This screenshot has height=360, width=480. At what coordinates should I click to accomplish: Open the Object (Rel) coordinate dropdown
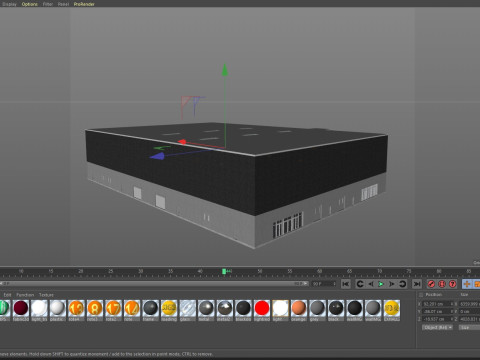point(437,328)
